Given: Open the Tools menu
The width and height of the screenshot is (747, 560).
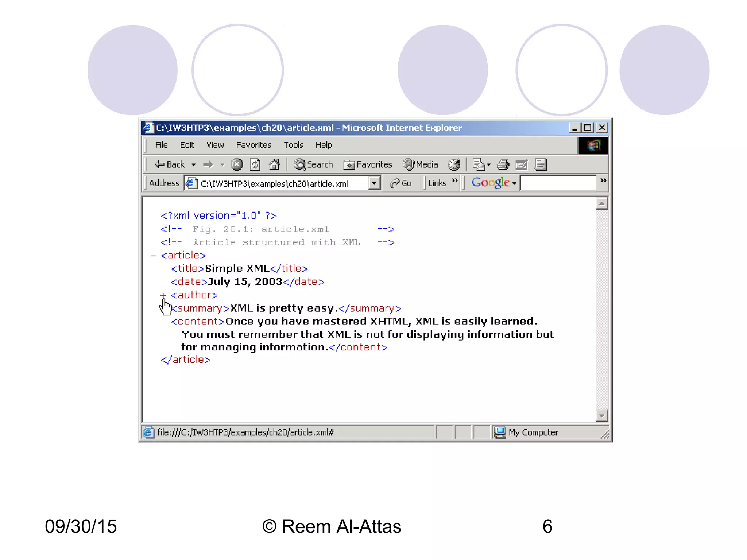Looking at the screenshot, I should 293,145.
